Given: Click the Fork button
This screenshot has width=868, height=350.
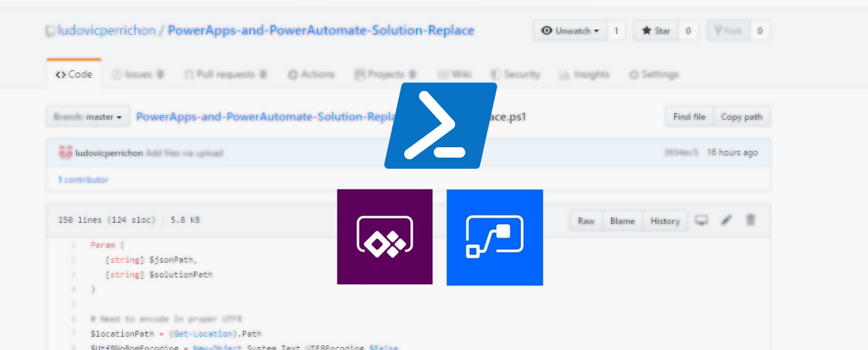Looking at the screenshot, I should click(x=728, y=31).
